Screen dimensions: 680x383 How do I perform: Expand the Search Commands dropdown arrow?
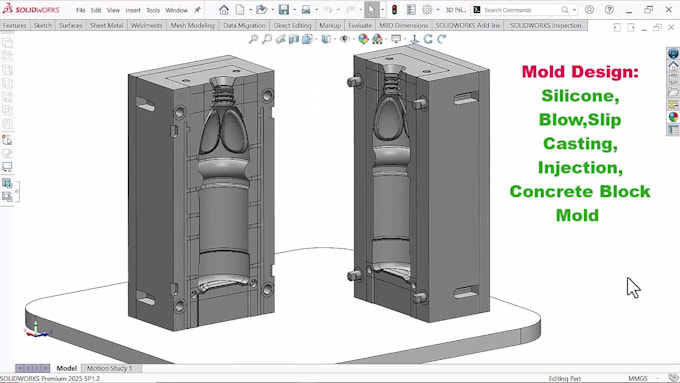pyautogui.click(x=575, y=10)
